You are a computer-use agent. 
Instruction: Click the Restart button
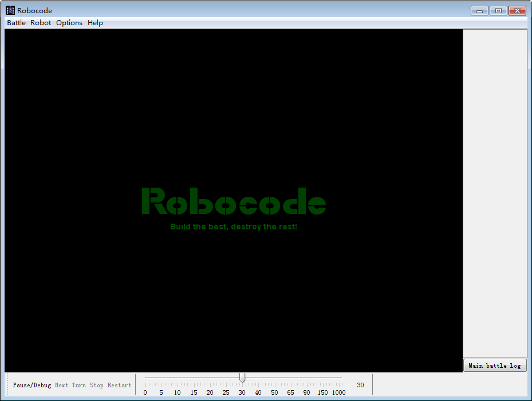(x=119, y=385)
